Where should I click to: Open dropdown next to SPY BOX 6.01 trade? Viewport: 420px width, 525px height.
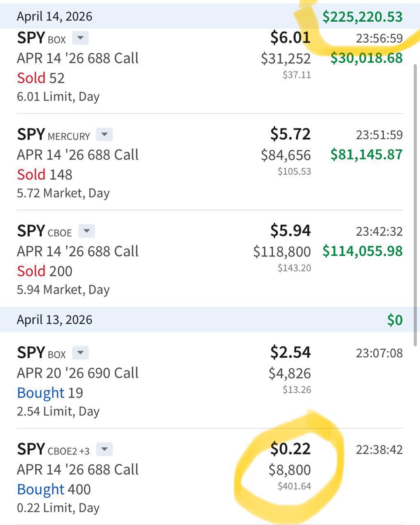(x=80, y=38)
